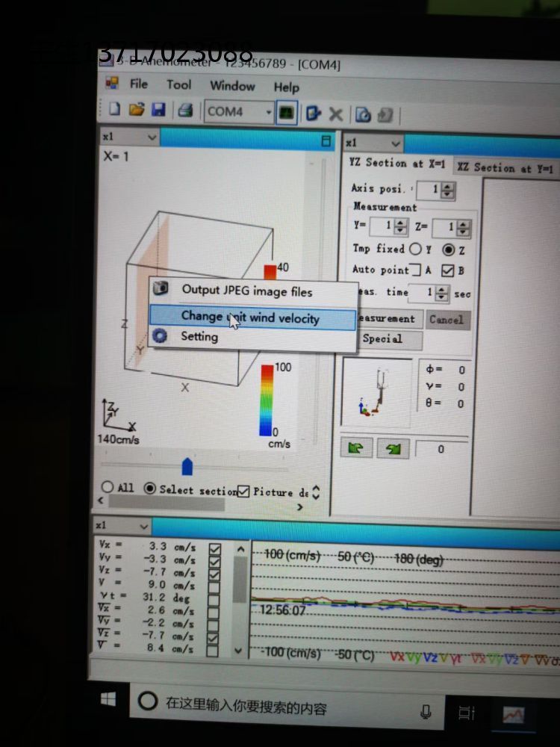Click the green monitor connect icon
560x747 pixels.
click(287, 112)
